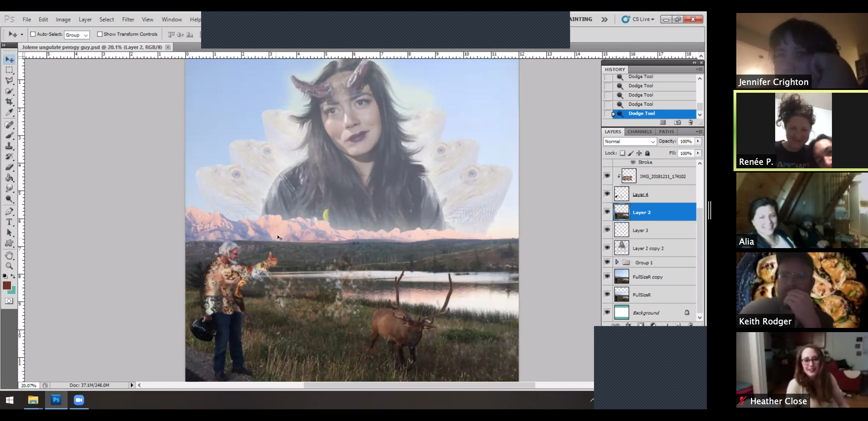Enable Show Transform Controls checkbox
Image resolution: width=868 pixels, height=421 pixels.
100,34
